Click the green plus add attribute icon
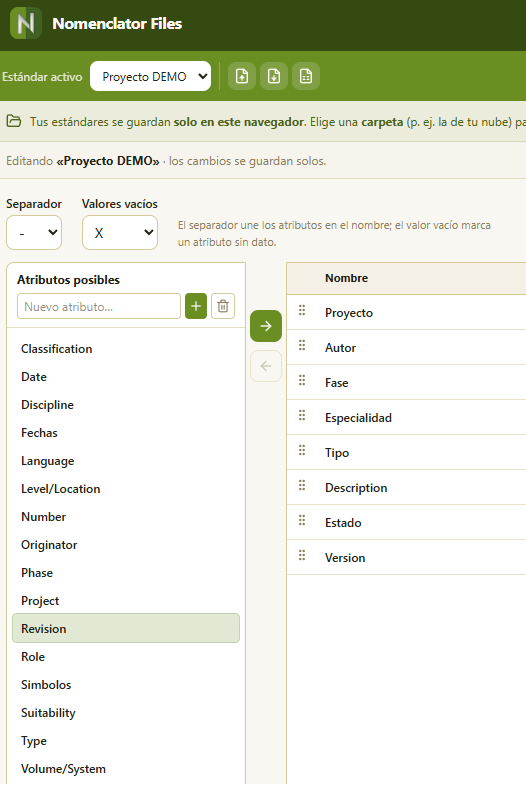Screen dimensions: 526x785 tap(196, 306)
